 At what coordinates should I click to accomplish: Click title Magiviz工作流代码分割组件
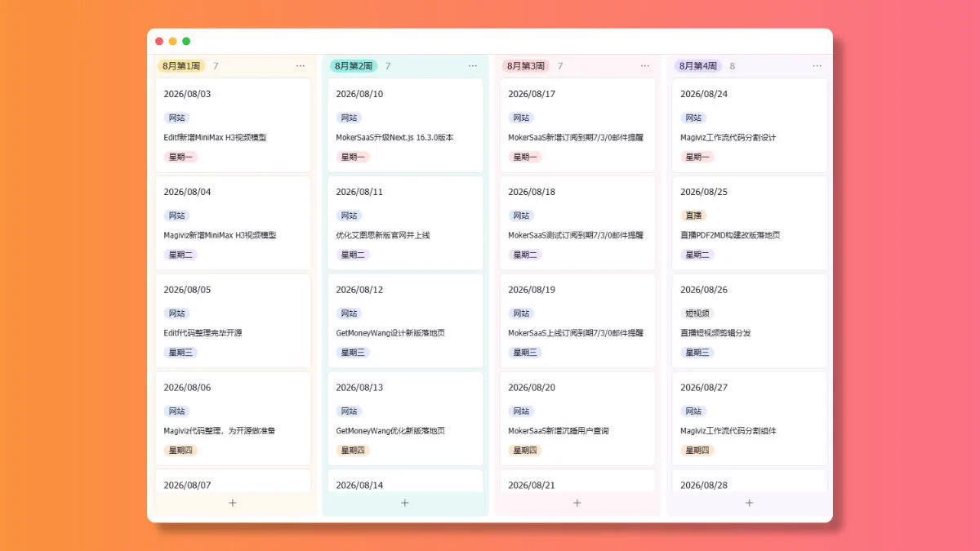pos(728,431)
